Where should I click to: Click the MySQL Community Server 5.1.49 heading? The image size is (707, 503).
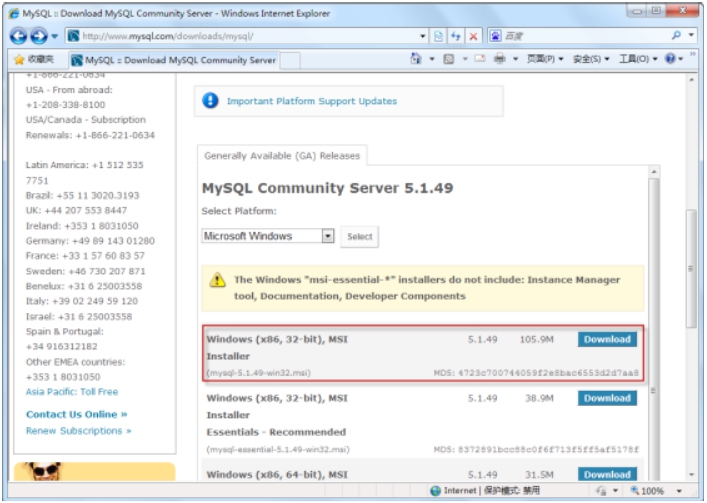[x=327, y=188]
